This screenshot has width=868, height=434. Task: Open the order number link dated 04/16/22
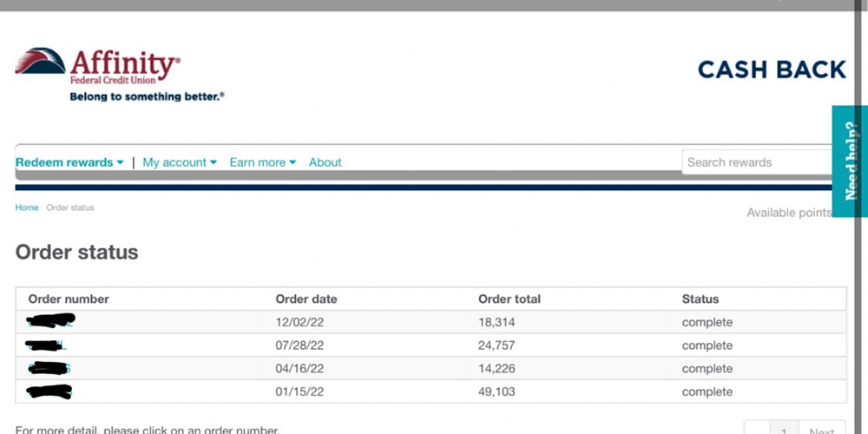pos(49,368)
